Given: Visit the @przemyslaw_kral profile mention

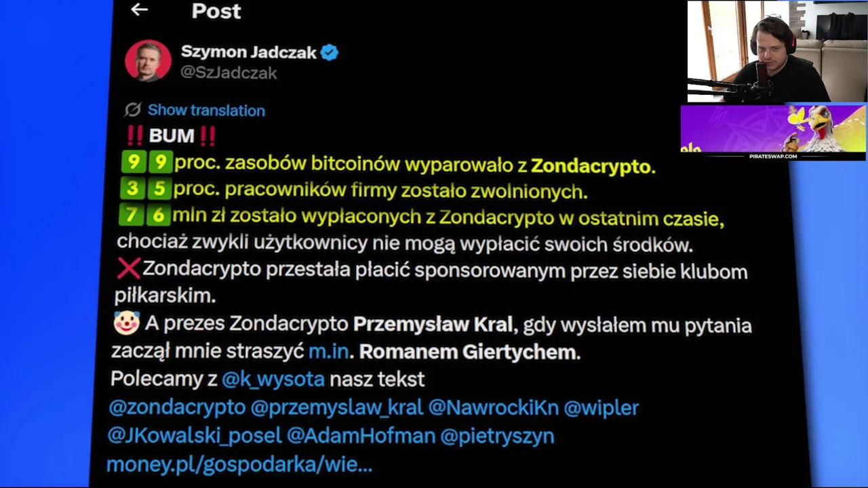Looking at the screenshot, I should [x=336, y=407].
